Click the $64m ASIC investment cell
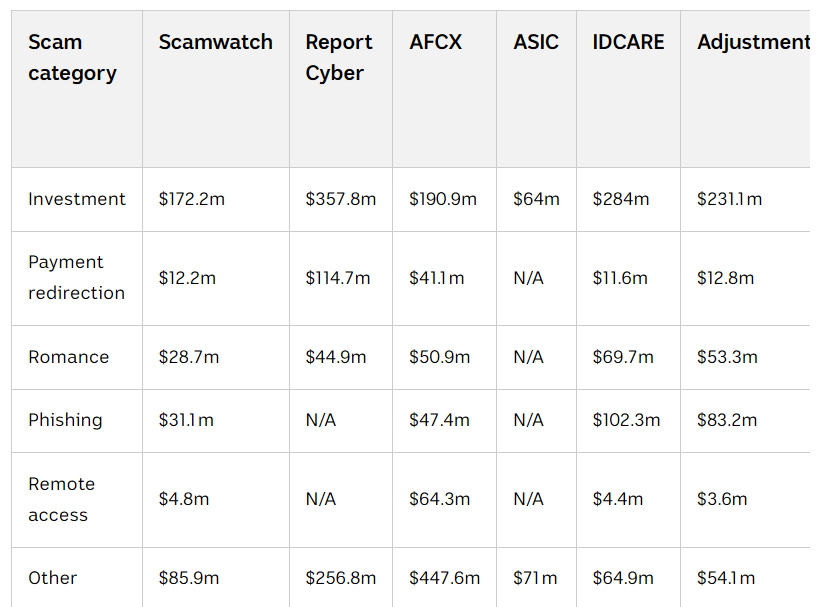The height and width of the screenshot is (607, 821). click(536, 199)
